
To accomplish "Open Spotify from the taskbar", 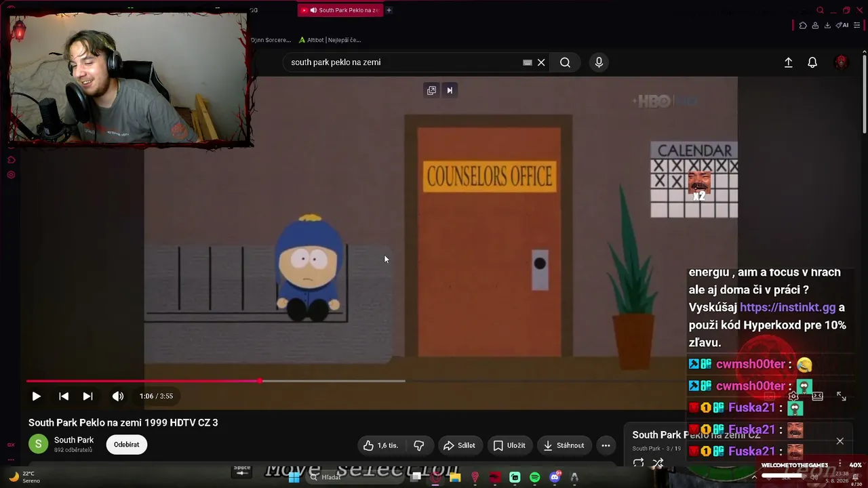I will click(x=534, y=477).
